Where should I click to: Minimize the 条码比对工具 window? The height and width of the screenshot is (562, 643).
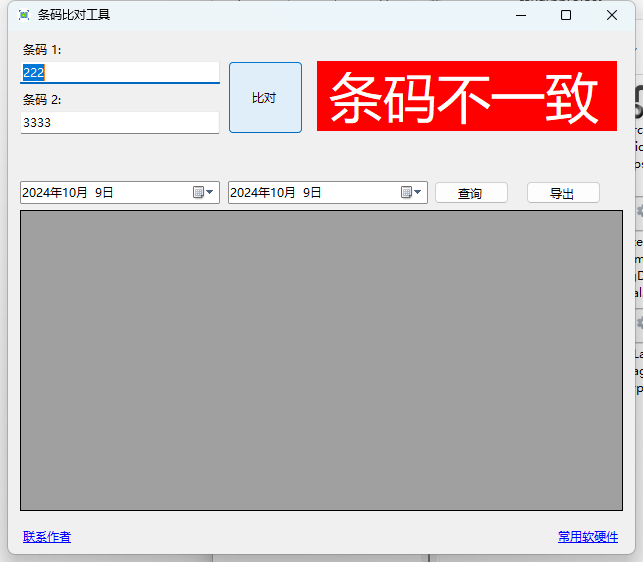tap(520, 15)
